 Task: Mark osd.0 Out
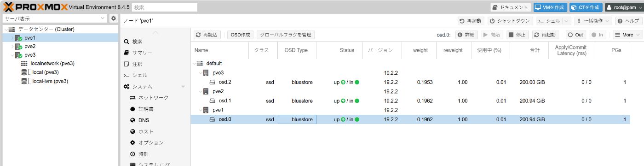[x=576, y=35]
